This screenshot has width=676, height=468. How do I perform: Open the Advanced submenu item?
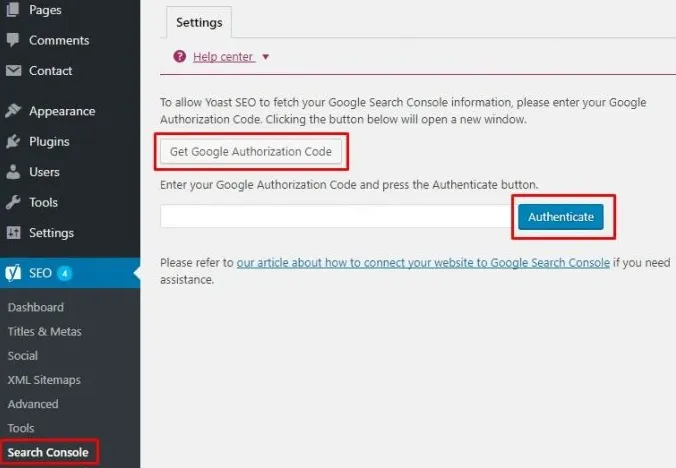(33, 404)
